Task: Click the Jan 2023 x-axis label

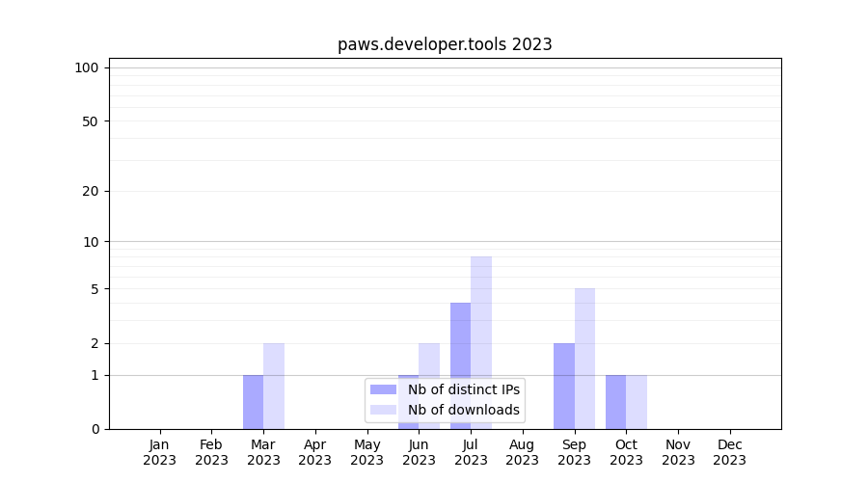Action: point(160,452)
